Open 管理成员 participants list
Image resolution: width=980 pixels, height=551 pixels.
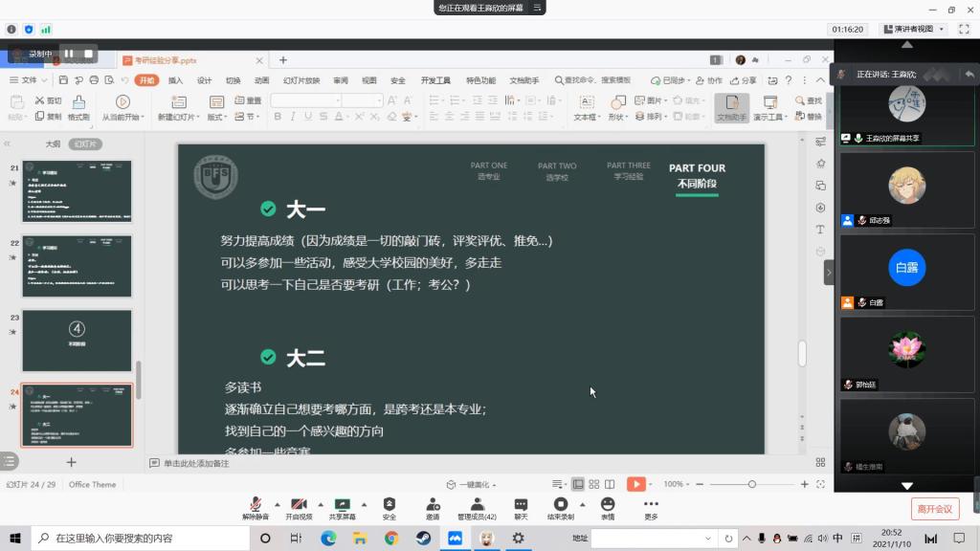pos(477,504)
